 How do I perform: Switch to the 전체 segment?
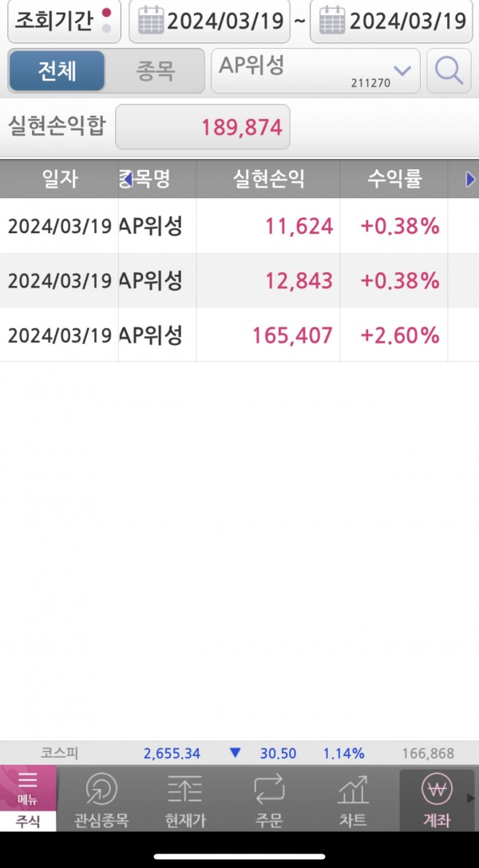tap(57, 72)
